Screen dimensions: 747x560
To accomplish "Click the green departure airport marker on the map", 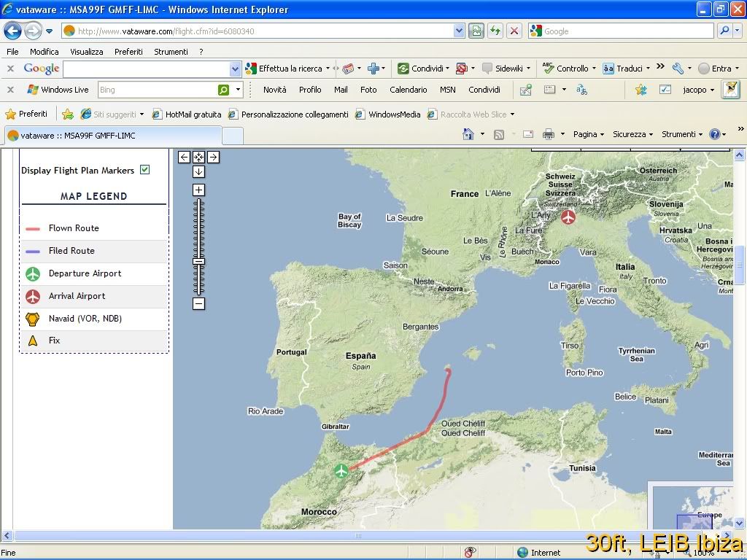I will coord(341,471).
